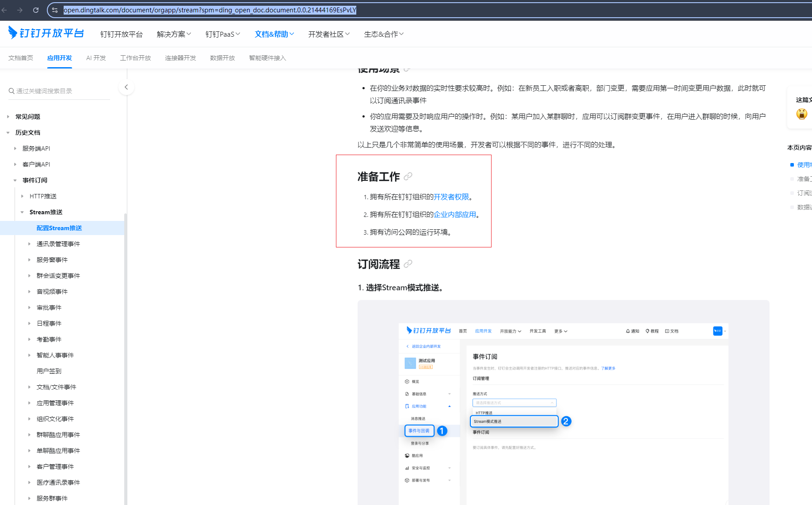Jump to 订阅流程 in the page outline
Screen dimensions: 812x505
[804, 193]
